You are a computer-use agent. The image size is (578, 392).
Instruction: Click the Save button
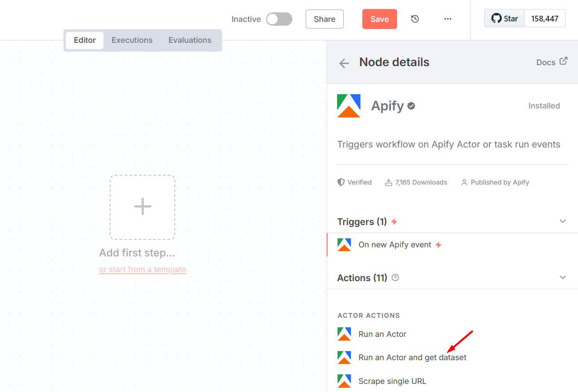[379, 19]
